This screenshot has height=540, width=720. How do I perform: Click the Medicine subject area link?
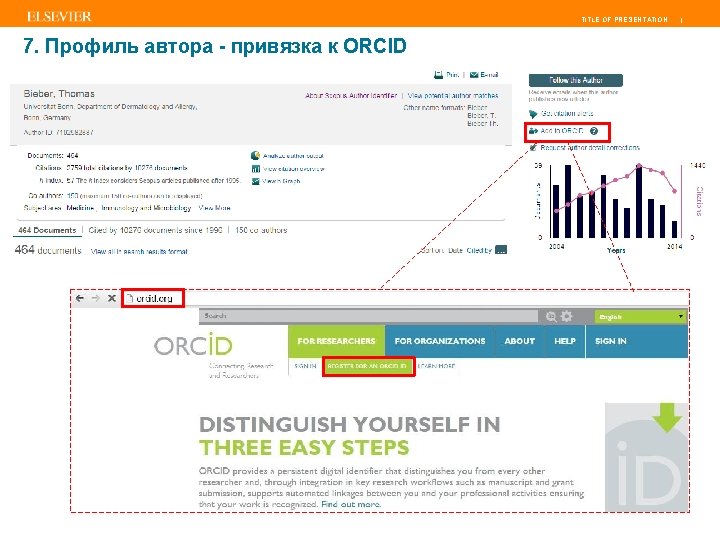pos(80,208)
